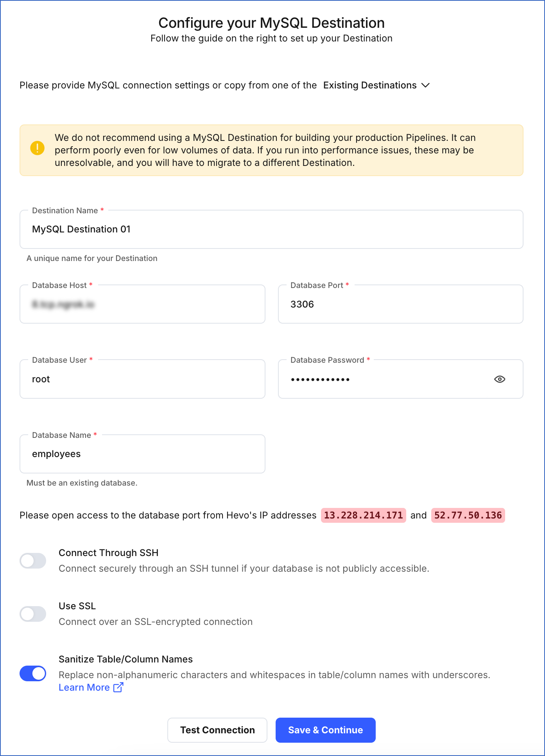Open the Learn More link
The height and width of the screenshot is (756, 545).
tap(84, 688)
